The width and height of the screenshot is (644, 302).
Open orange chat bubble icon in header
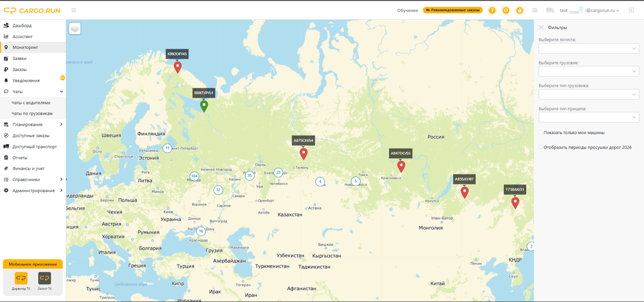tap(506, 10)
